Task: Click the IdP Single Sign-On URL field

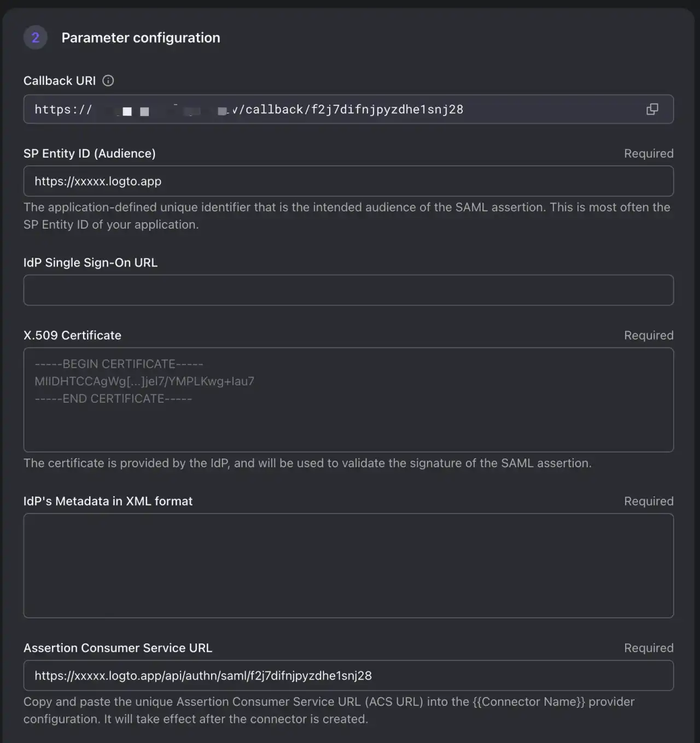Action: [348, 290]
